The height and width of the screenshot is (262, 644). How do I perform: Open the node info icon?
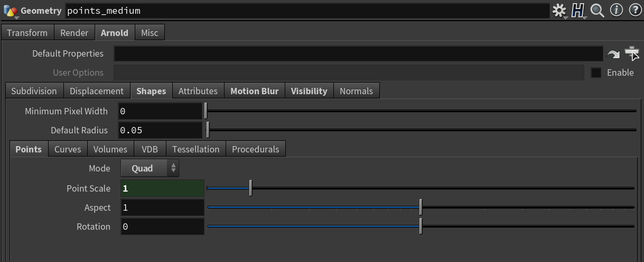click(616, 10)
